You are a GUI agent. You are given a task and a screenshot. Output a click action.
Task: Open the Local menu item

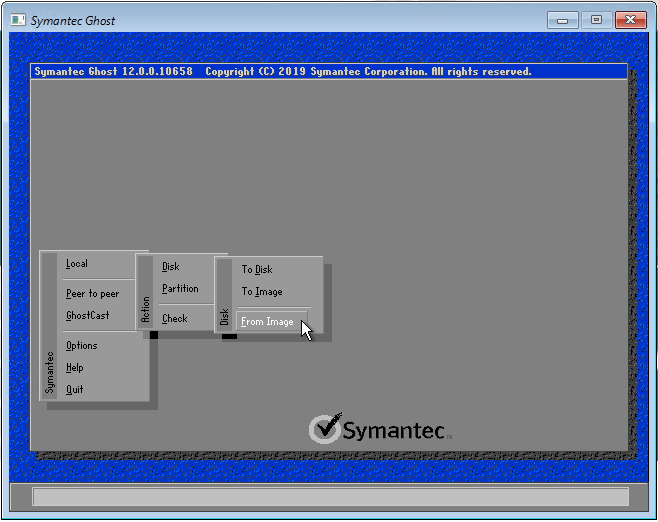coord(77,264)
